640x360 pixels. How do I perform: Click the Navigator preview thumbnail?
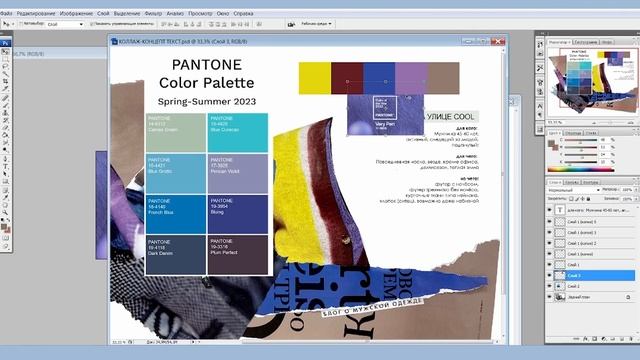tap(592, 82)
